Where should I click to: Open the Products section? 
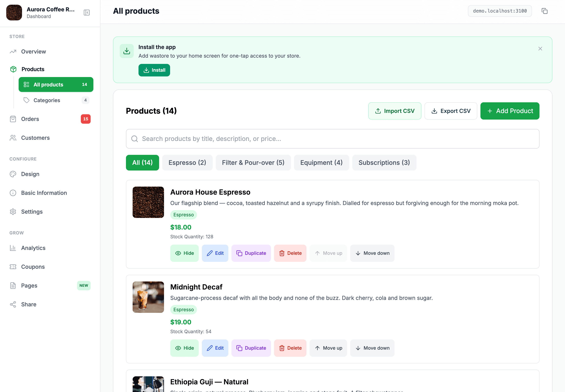tap(50, 69)
